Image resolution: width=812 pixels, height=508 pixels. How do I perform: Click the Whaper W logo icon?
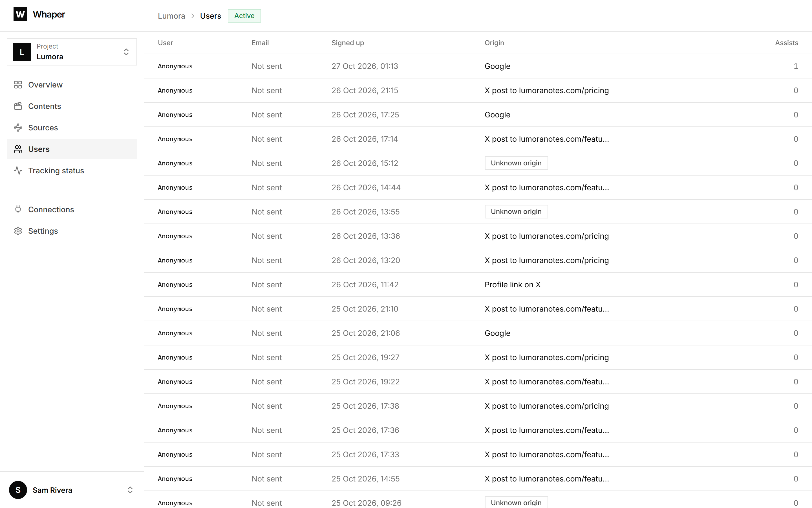(20, 14)
